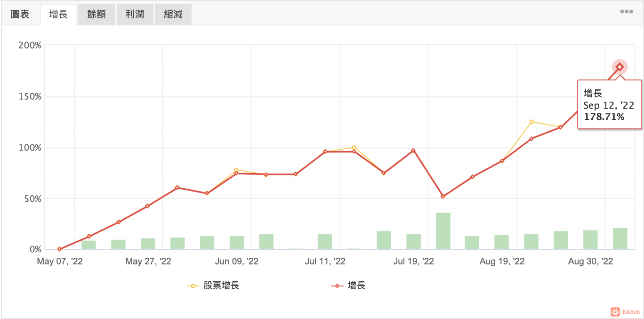Click the last green bar under Sep 12
644x319 pixels.
(x=620, y=239)
